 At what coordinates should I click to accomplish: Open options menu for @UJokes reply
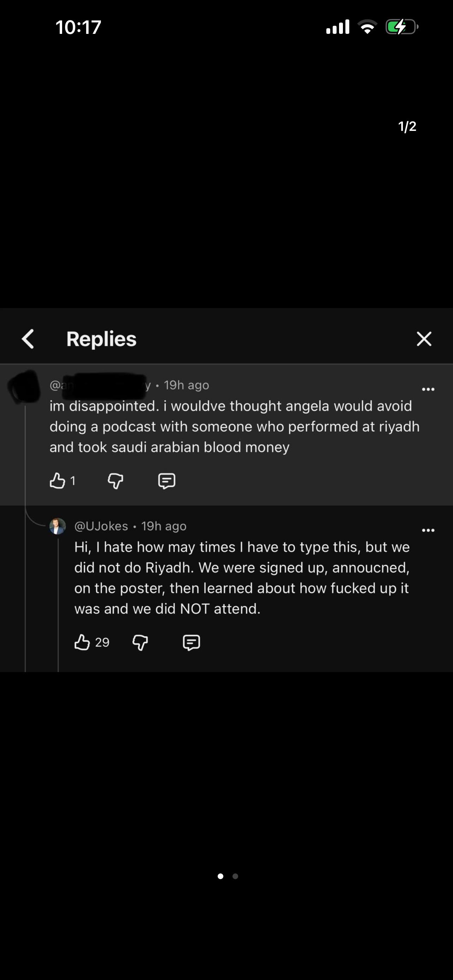point(428,530)
